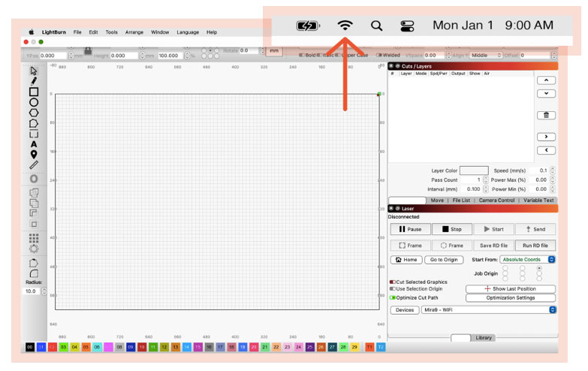588x371 pixels.
Task: Select the hexagon Polygon tool
Action: pos(34,113)
